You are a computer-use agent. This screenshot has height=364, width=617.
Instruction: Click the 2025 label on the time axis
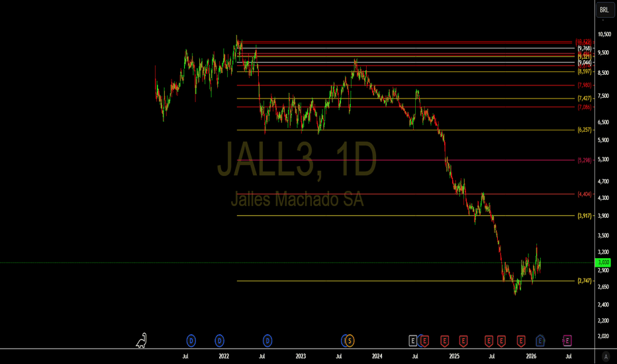point(454,357)
